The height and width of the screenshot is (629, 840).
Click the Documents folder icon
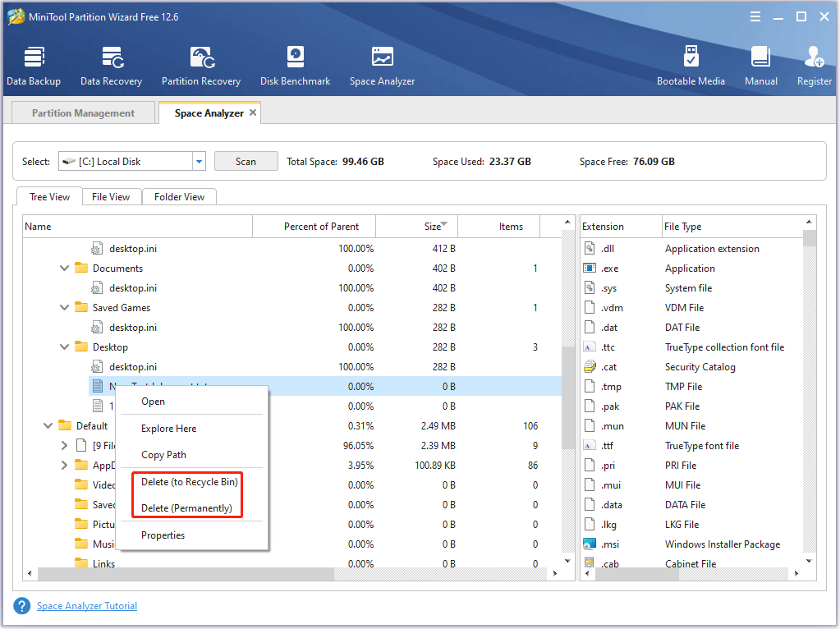point(81,268)
